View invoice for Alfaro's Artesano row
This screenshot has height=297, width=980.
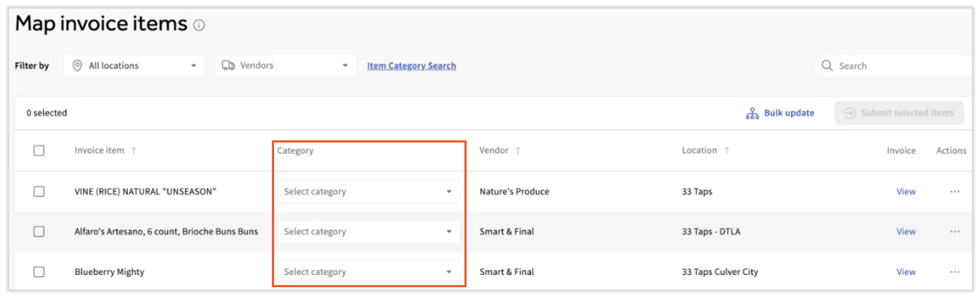(x=905, y=232)
